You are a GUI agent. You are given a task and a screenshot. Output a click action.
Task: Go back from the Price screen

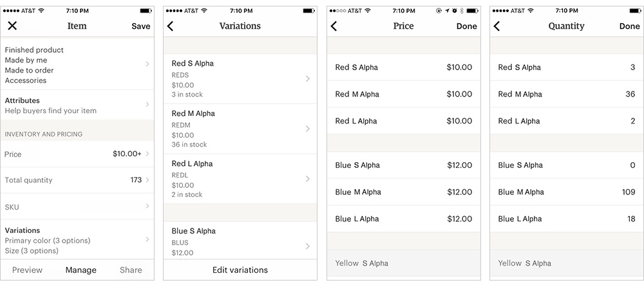pyautogui.click(x=334, y=26)
